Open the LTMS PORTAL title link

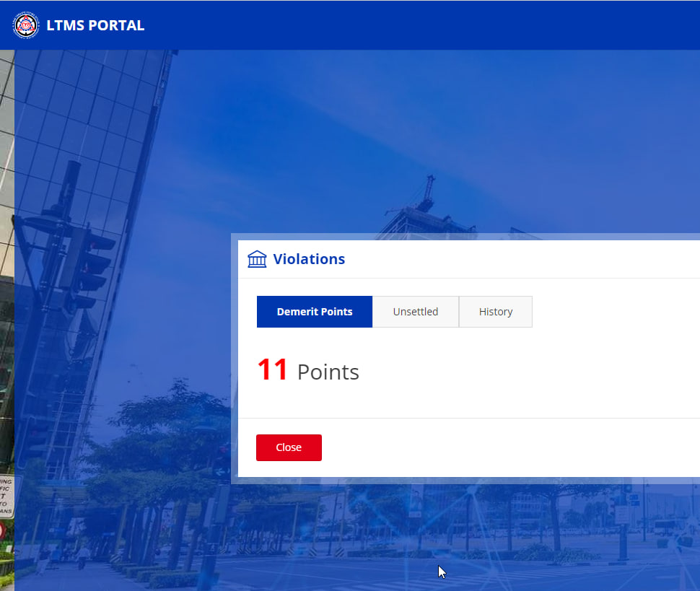pos(95,25)
